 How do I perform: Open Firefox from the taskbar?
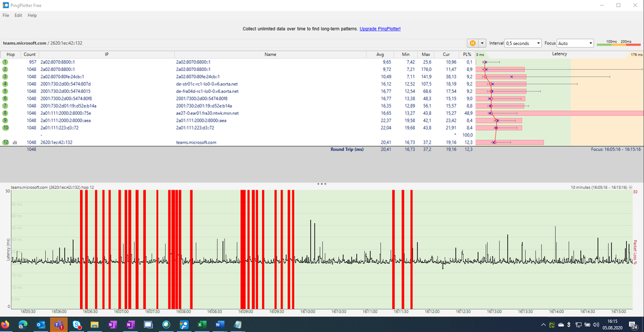pos(6,324)
